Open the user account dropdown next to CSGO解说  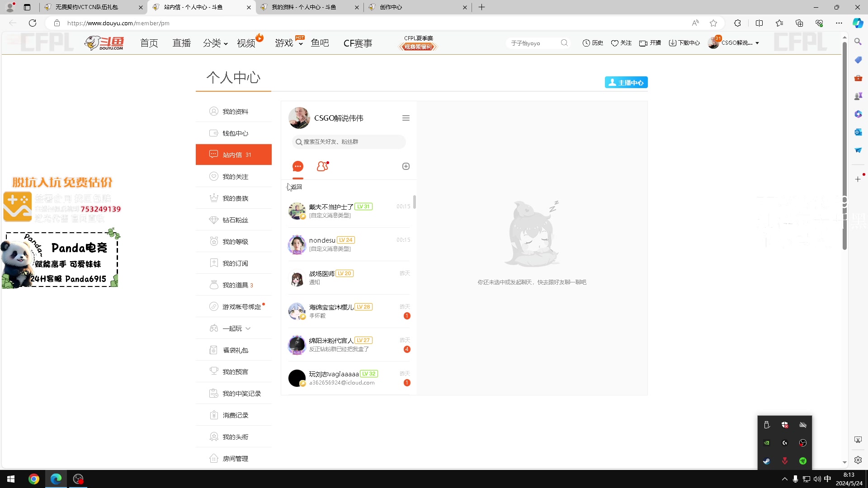coord(758,43)
